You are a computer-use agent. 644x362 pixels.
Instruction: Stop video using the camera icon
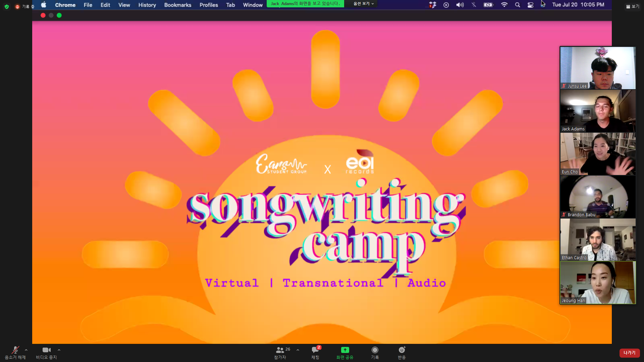(x=46, y=350)
